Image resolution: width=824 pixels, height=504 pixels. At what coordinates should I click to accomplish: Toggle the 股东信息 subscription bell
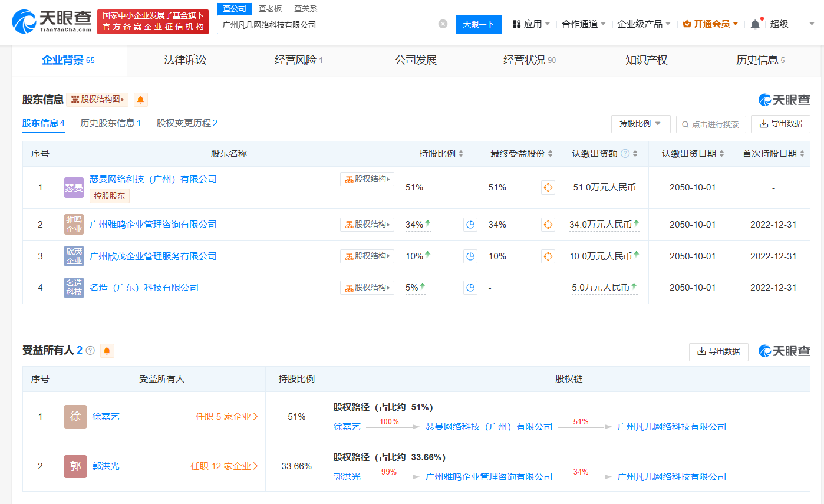[140, 100]
